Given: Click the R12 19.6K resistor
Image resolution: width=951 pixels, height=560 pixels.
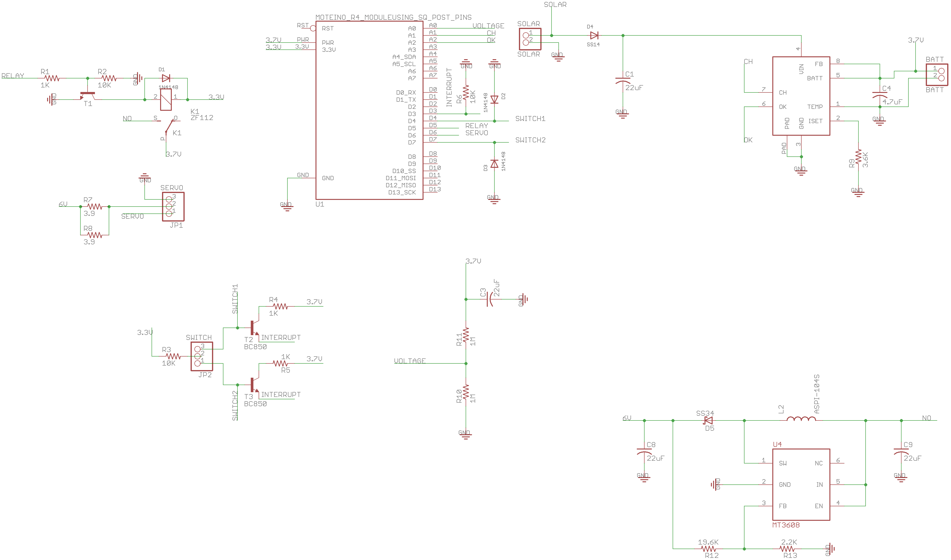Looking at the screenshot, I should 708,548.
